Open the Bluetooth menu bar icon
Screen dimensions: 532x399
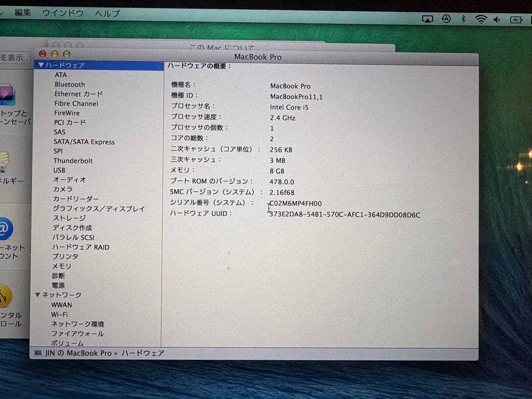coord(464,19)
